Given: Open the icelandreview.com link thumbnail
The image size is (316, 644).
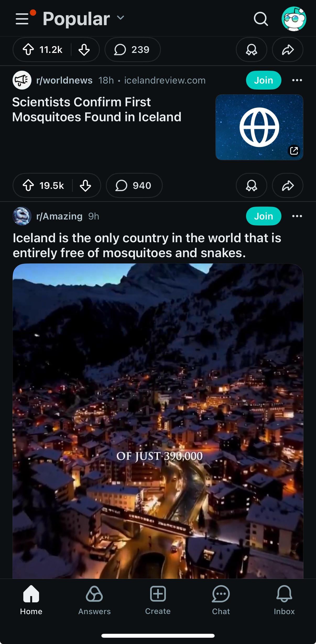Looking at the screenshot, I should (259, 127).
